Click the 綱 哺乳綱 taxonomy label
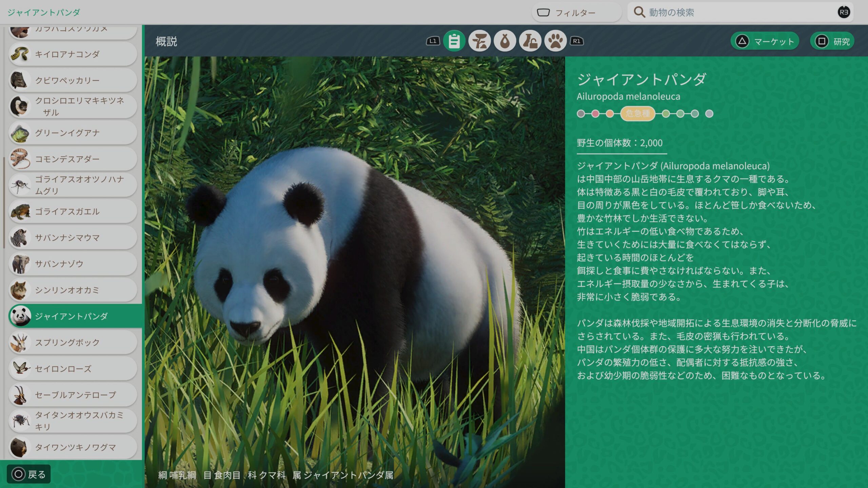The image size is (868, 488). pos(177,475)
